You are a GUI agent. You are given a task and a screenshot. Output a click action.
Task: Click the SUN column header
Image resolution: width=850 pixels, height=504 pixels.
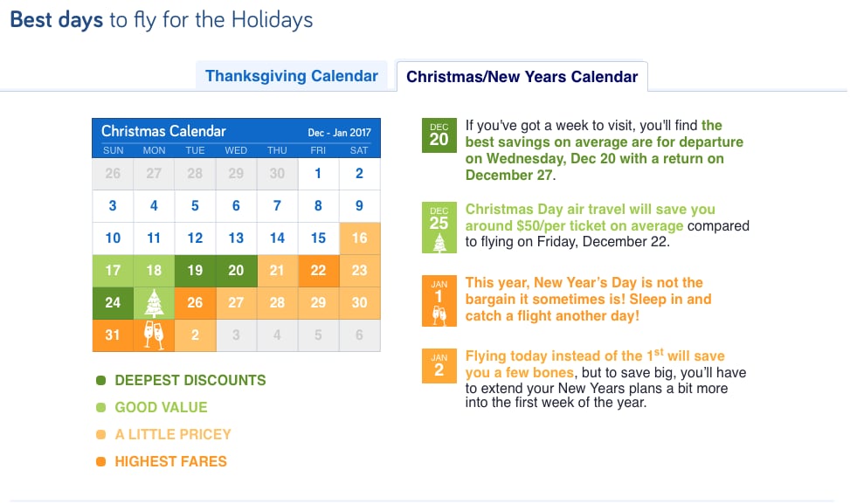(113, 150)
